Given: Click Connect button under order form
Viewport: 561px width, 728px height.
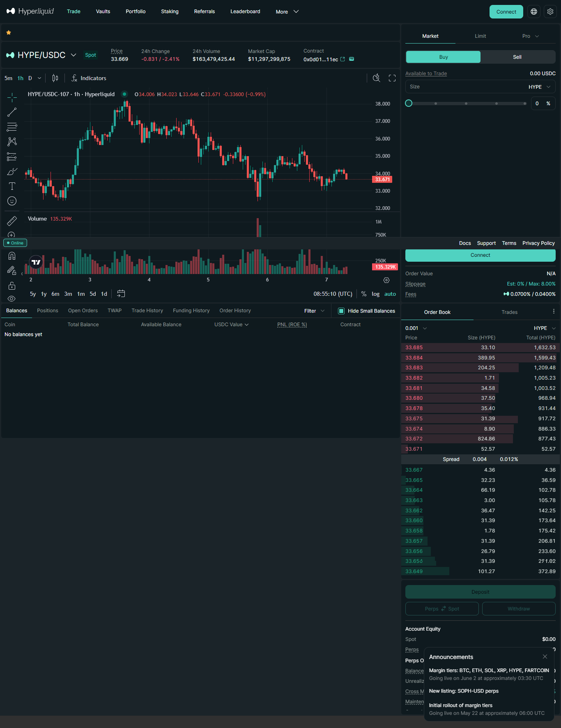Looking at the screenshot, I should point(481,255).
